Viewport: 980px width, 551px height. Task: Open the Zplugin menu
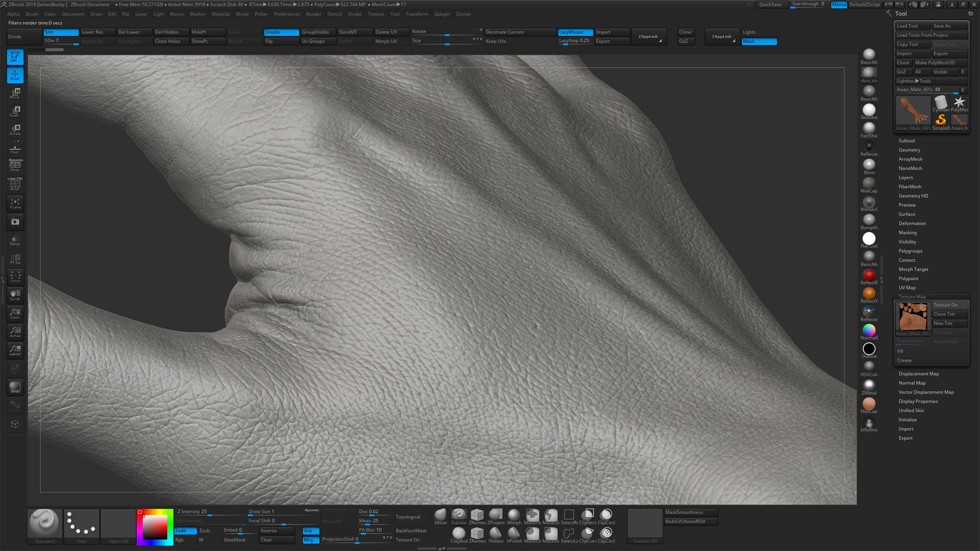[x=442, y=14]
